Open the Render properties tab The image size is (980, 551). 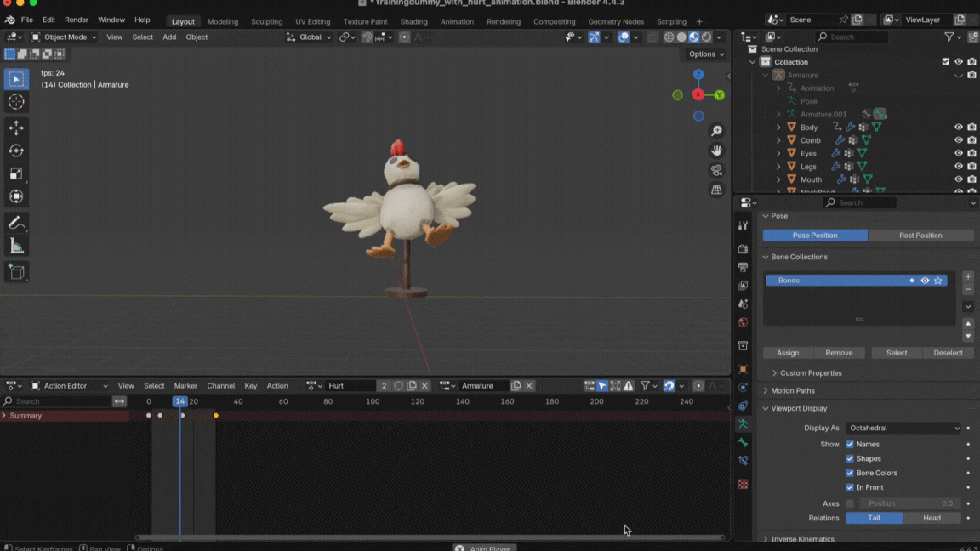(744, 248)
